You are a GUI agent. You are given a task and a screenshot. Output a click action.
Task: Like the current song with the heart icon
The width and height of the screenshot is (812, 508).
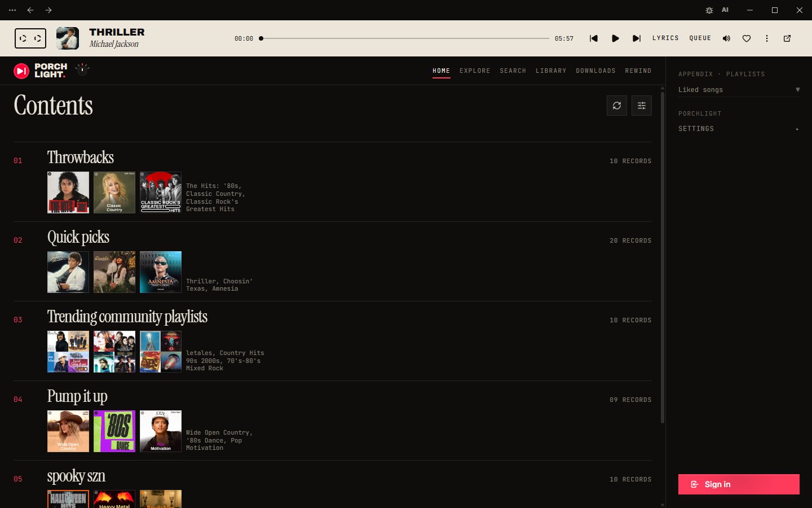coord(747,38)
